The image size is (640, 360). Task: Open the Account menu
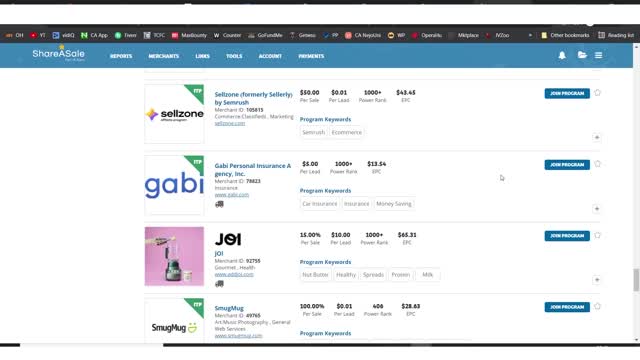270,56
